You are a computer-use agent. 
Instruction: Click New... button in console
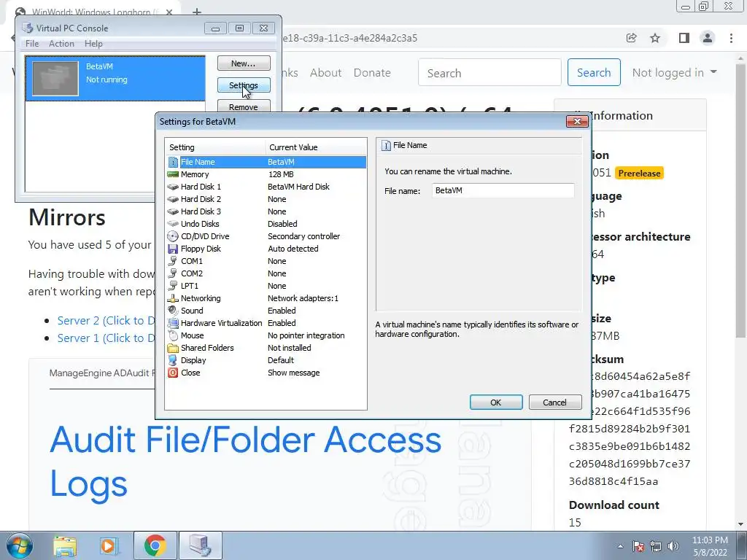tap(244, 63)
